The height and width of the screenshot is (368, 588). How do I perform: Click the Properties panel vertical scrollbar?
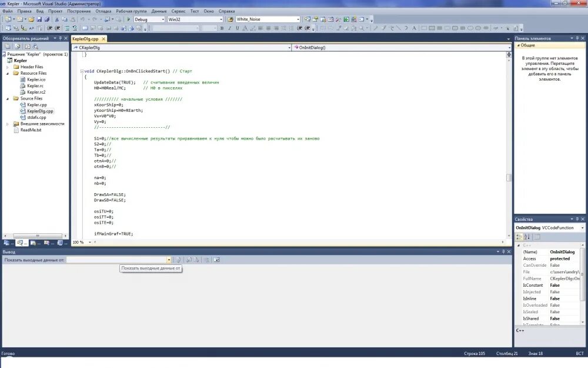[x=583, y=284]
